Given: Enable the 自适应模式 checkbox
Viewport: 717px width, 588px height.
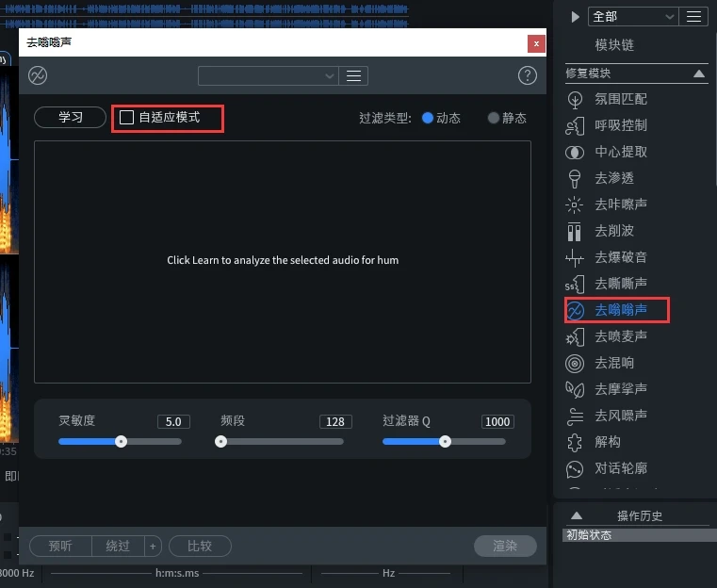Looking at the screenshot, I should (127, 118).
